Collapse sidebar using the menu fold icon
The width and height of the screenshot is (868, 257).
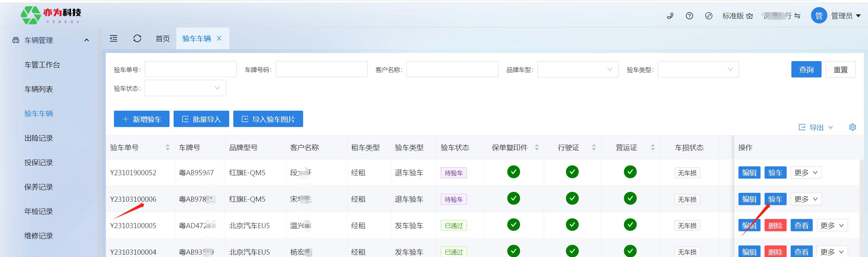point(114,39)
